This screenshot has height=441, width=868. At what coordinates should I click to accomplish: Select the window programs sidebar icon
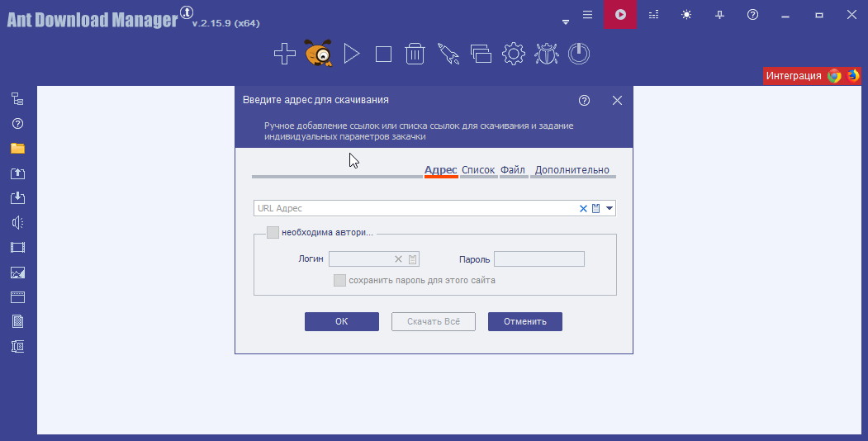(17, 297)
